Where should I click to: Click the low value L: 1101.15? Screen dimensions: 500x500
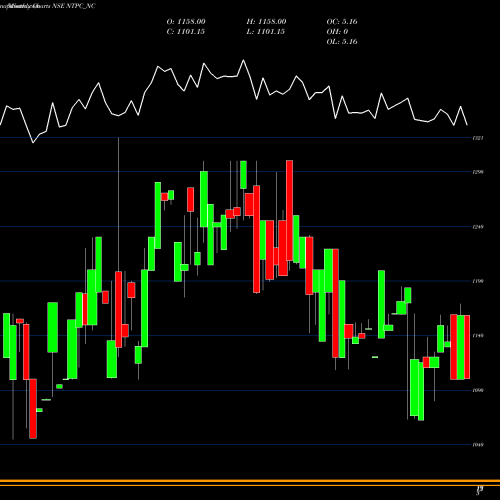tap(266, 32)
